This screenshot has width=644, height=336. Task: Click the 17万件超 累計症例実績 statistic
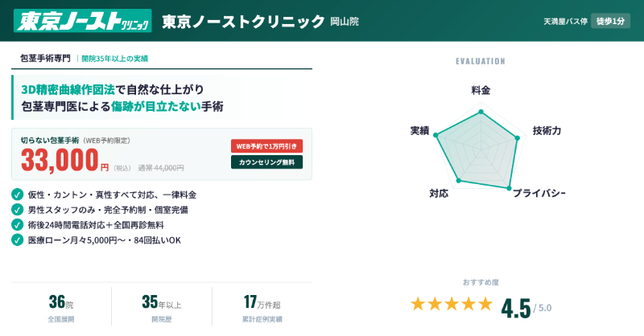point(262,309)
